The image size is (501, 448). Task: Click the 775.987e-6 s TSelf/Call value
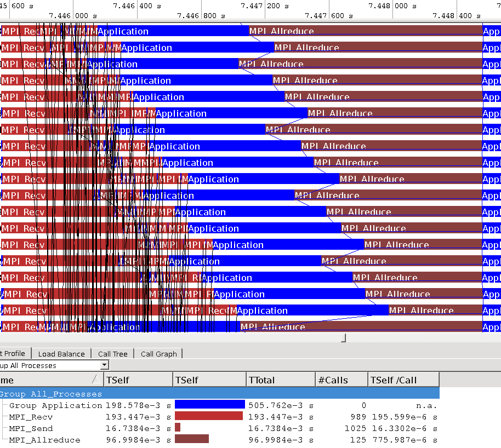[x=405, y=440]
